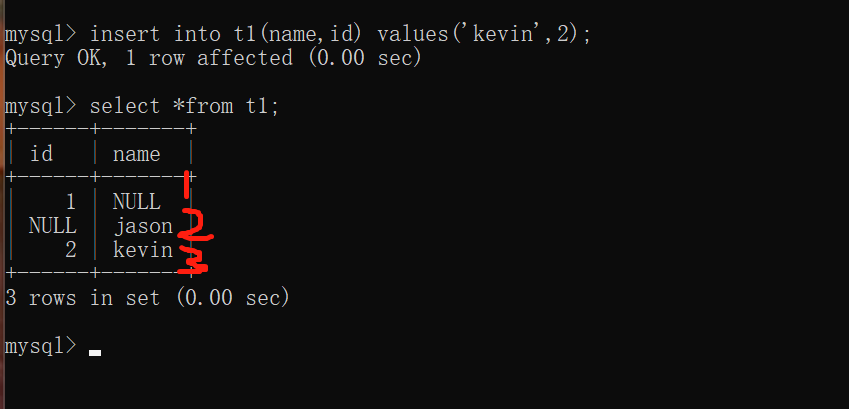Click the 'mysql>' prompt before the select command

[40, 106]
